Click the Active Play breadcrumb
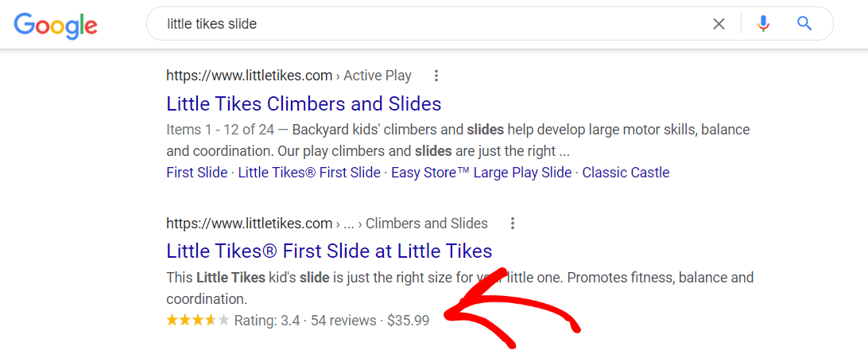This screenshot has height=362, width=868. (378, 76)
